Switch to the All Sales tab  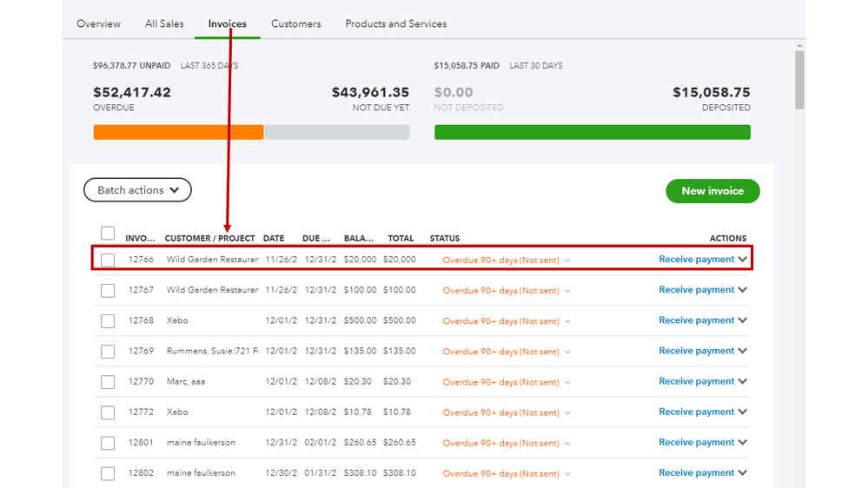click(x=164, y=23)
